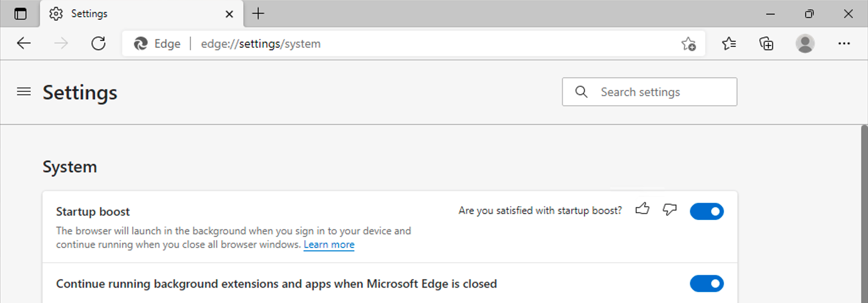Close the Settings tab
Screen dimensions: 868x303
click(229, 14)
